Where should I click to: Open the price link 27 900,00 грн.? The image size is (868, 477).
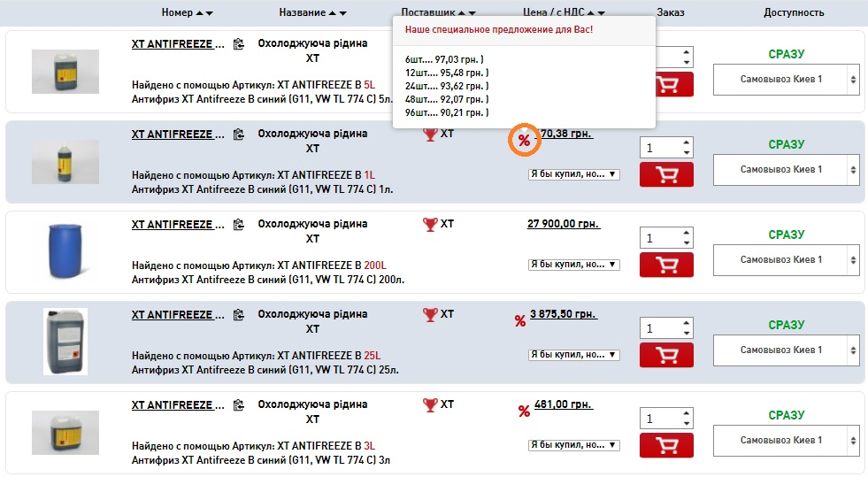pos(560,225)
